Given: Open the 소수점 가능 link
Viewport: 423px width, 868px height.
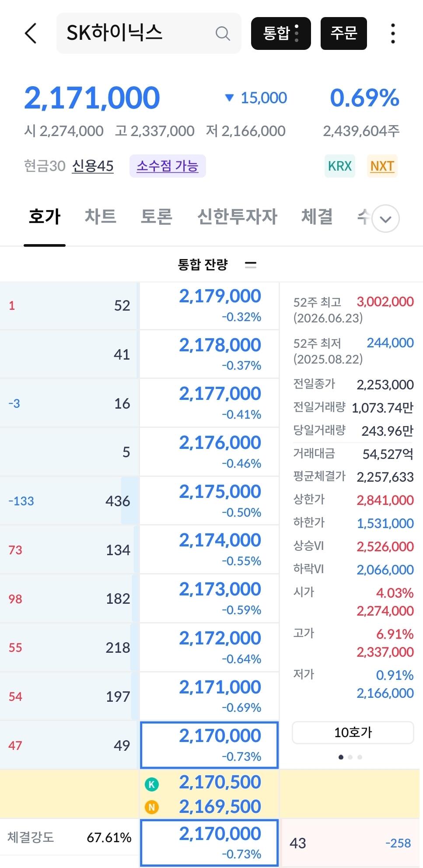Looking at the screenshot, I should [x=168, y=166].
